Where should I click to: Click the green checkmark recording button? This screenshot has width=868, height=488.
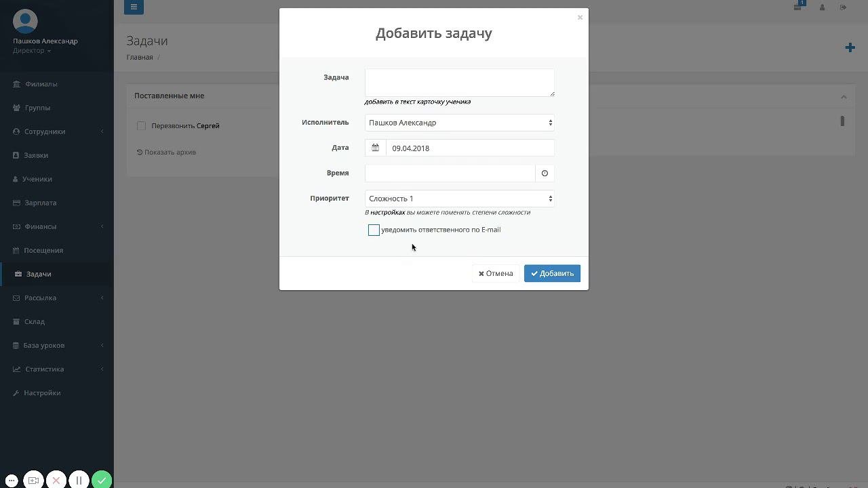pyautogui.click(x=102, y=480)
